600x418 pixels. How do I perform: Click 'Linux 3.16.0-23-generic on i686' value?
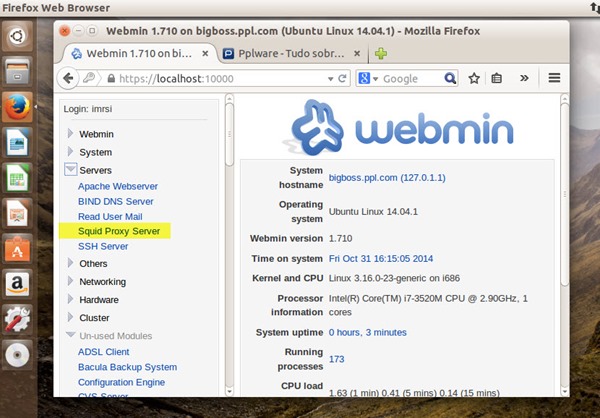pyautogui.click(x=394, y=278)
